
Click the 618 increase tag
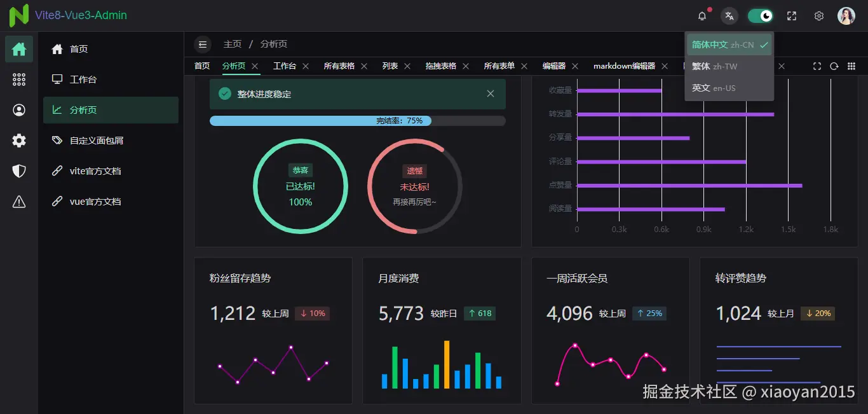(480, 314)
